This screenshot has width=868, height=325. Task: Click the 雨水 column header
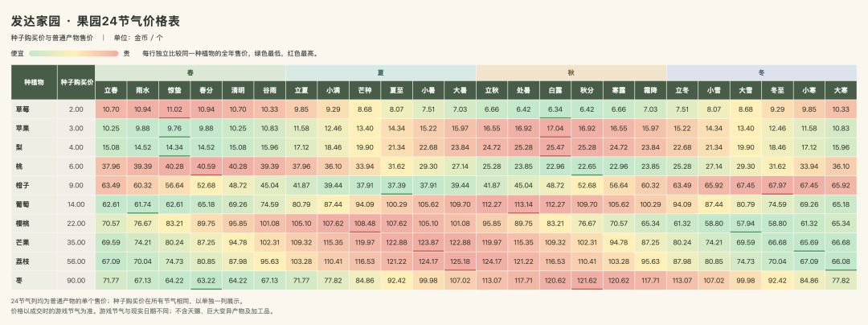click(x=143, y=90)
